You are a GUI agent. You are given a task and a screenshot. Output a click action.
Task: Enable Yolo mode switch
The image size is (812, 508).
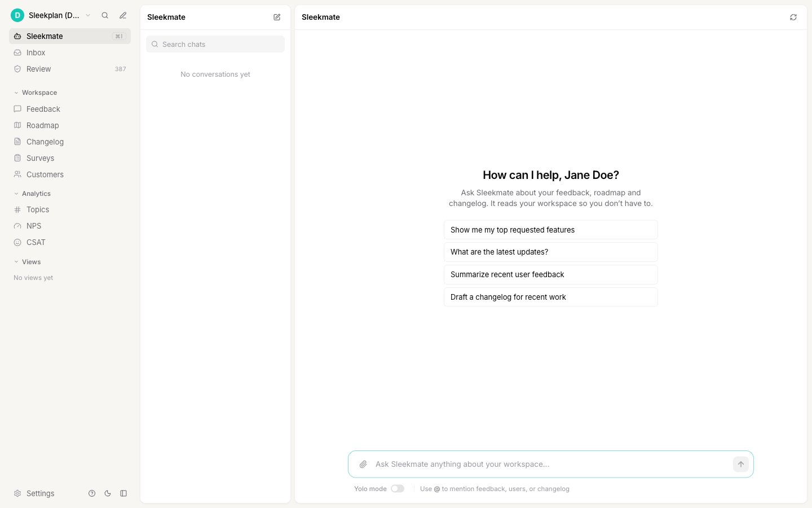tap(398, 489)
